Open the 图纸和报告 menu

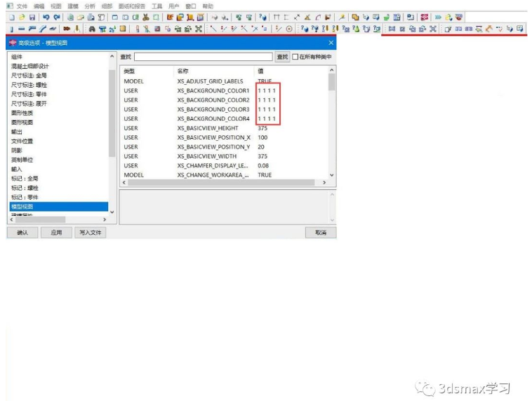pos(132,6)
